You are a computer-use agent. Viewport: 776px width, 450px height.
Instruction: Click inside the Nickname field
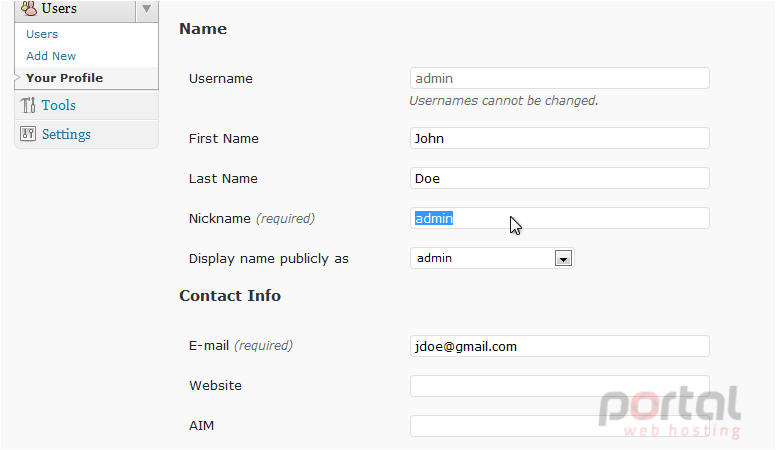[x=560, y=218]
